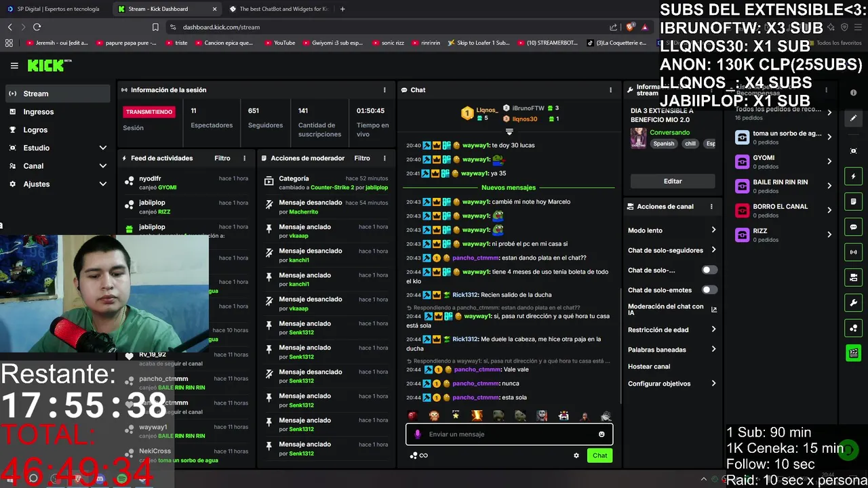Click Filtro in Feed de actividades
The width and height of the screenshot is (868, 488).
point(222,158)
